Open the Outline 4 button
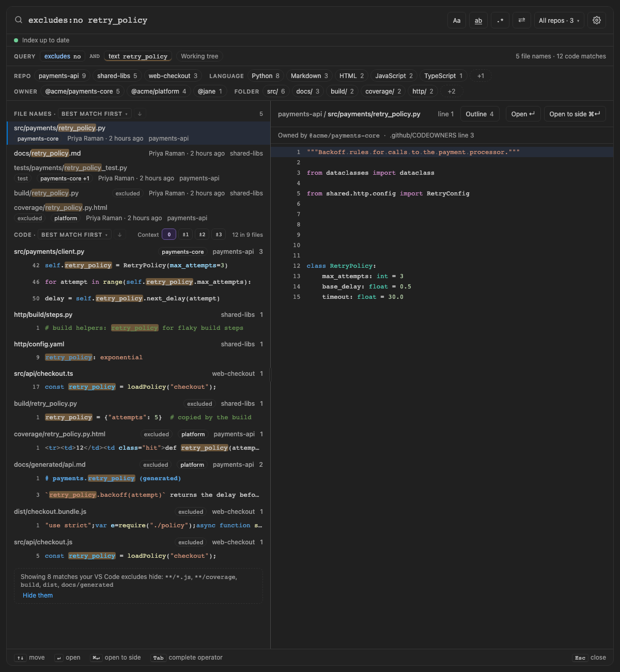Image resolution: width=620 pixels, height=672 pixels. [x=479, y=114]
